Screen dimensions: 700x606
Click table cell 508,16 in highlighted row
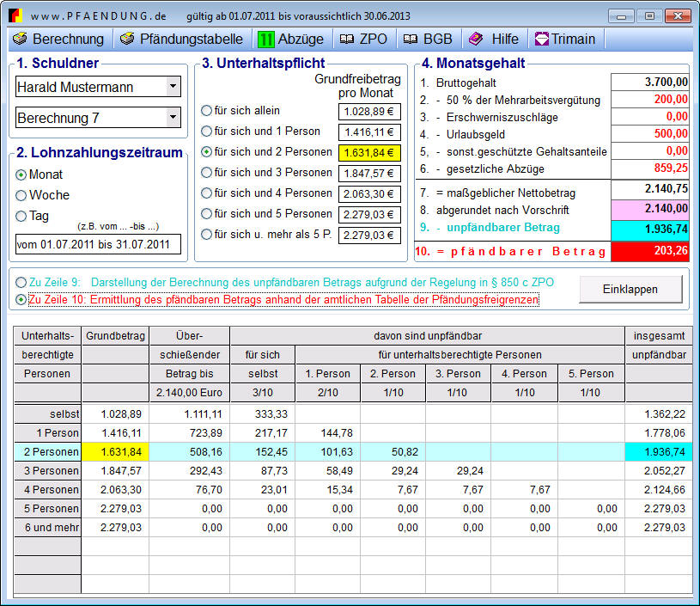189,452
